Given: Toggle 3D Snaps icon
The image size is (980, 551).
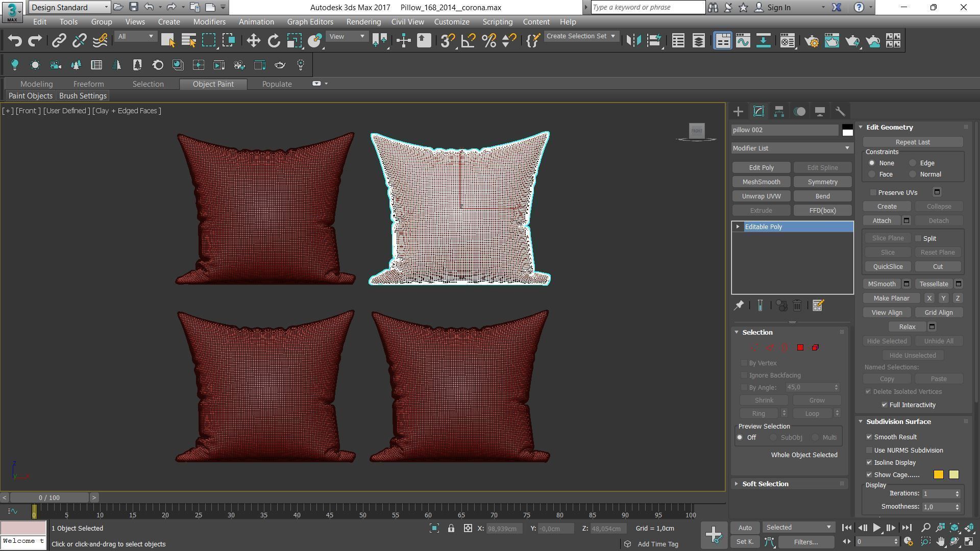Looking at the screenshot, I should point(448,41).
